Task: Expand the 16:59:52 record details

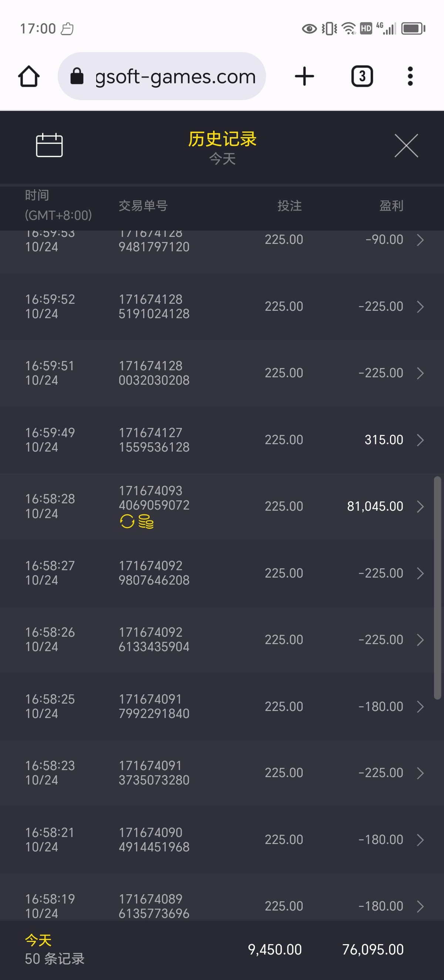Action: [x=420, y=307]
